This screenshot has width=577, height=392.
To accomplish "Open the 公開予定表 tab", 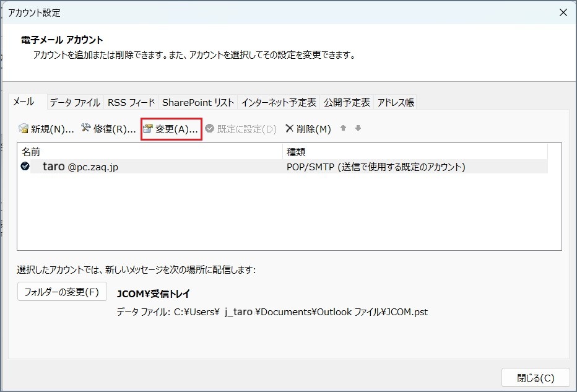I will click(347, 102).
